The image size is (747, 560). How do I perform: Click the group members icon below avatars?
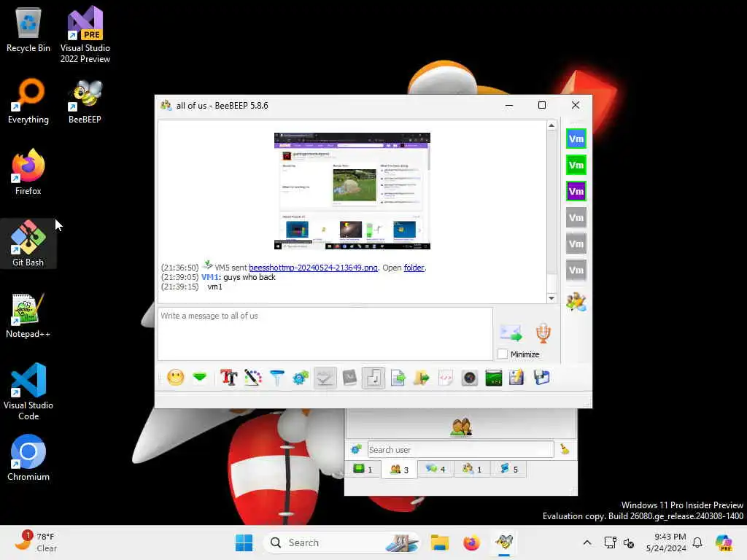click(576, 302)
